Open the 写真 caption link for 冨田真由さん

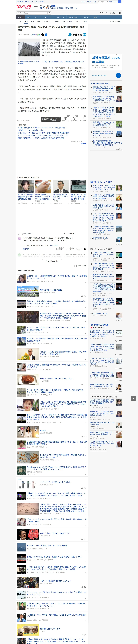click(x=63, y=62)
